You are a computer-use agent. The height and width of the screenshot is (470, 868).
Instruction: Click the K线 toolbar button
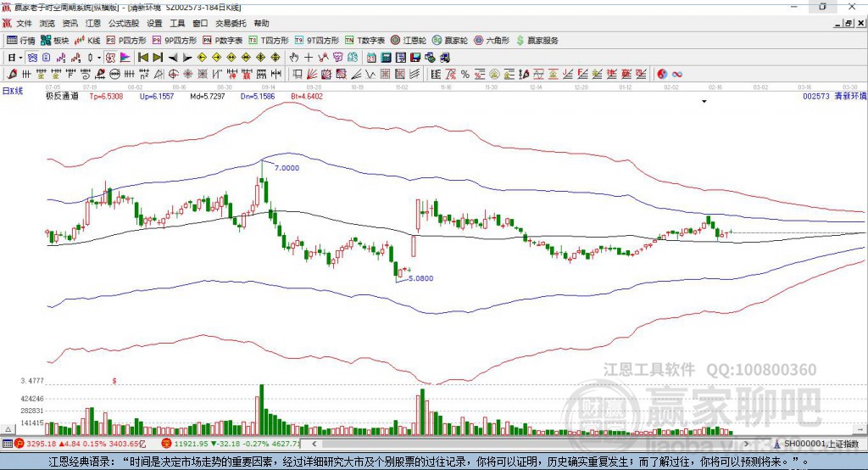pos(88,40)
